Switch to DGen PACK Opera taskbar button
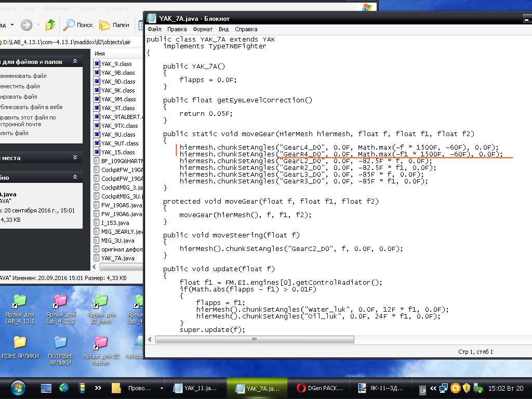Image resolution: width=532 pixels, height=399 pixels. click(317, 388)
